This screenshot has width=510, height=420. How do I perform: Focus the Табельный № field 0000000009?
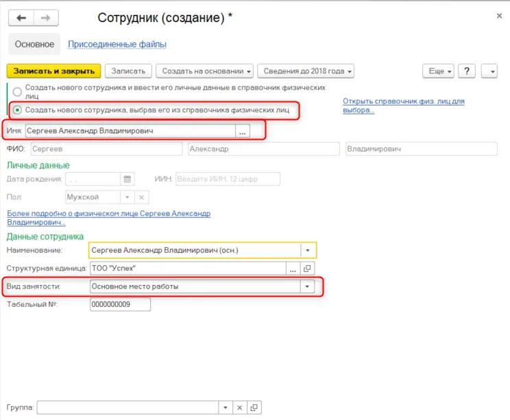121,305
